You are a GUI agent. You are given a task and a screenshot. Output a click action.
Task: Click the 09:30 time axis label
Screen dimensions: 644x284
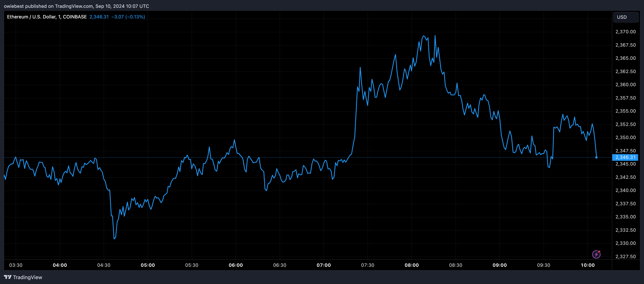[544, 265]
